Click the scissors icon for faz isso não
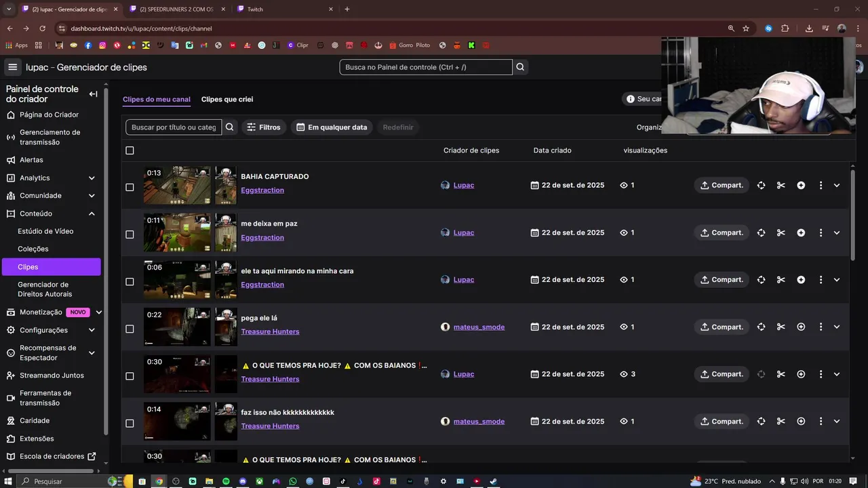The height and width of the screenshot is (488, 868). point(781,421)
